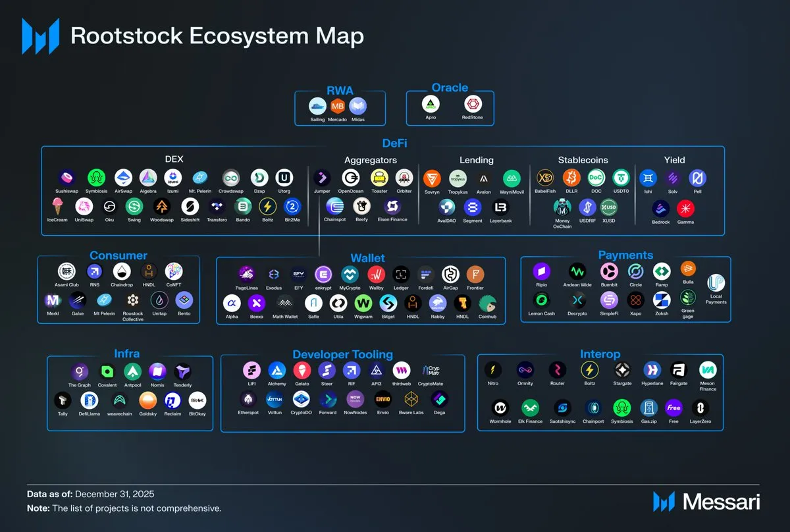Viewport: 790px width, 532px height.
Task: Open the Sovryn lending icon
Action: pos(432,178)
